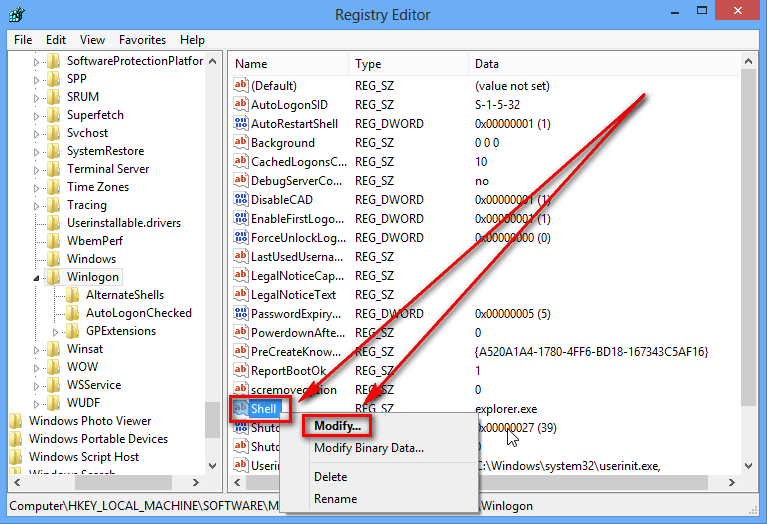Click the string icon next to CachedLogonsC...
The width and height of the screenshot is (767, 524).
tap(240, 161)
